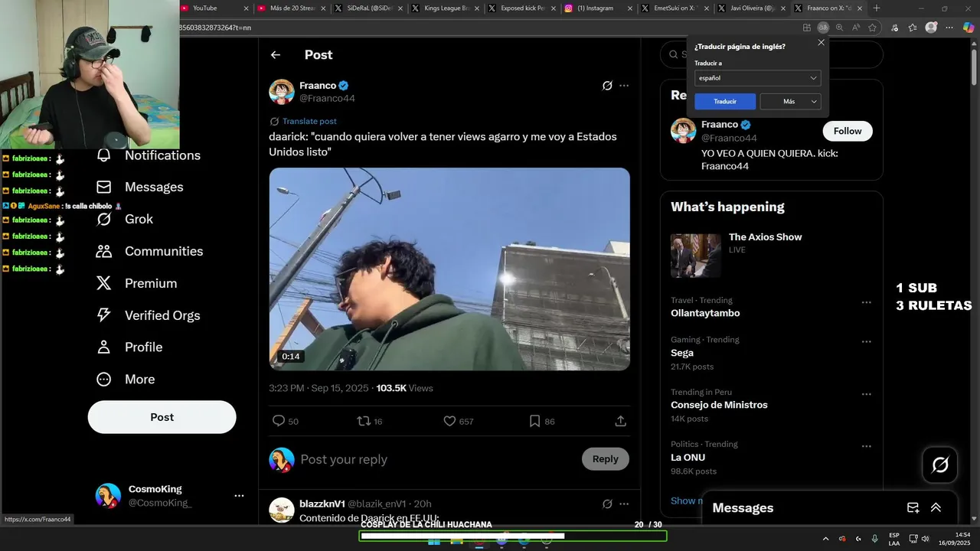This screenshot has width=980, height=551.
Task: Expand the Messages drawer with double chevron
Action: (x=936, y=507)
